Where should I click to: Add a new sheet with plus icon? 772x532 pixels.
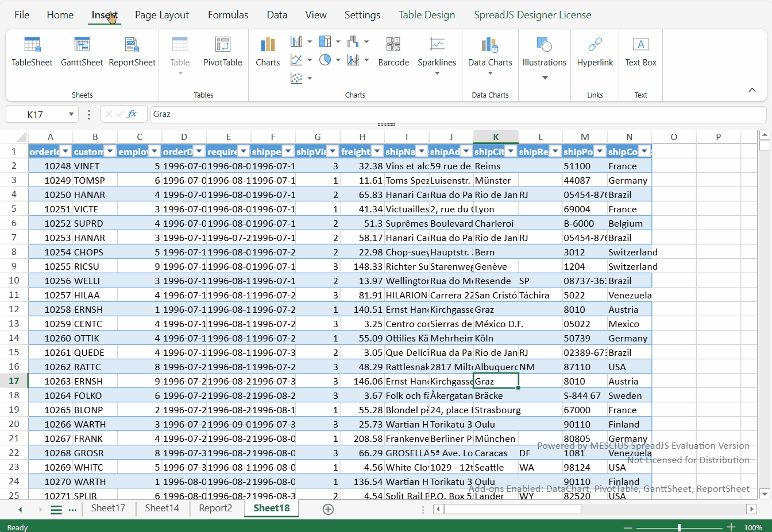(x=328, y=509)
